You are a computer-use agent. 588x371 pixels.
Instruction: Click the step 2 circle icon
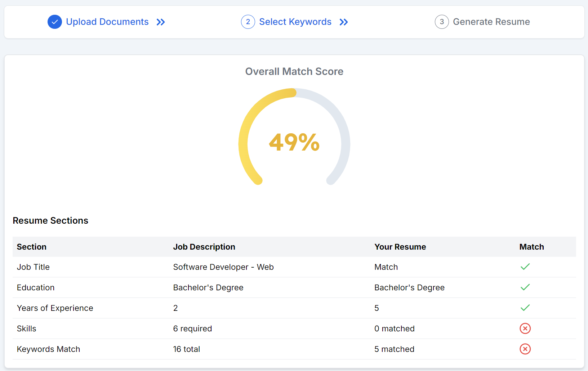tap(248, 22)
